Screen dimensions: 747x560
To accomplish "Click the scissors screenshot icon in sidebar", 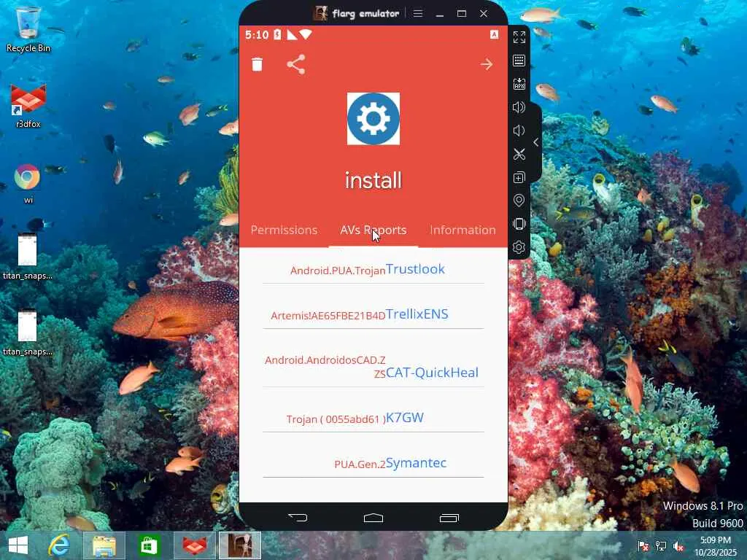I will tap(519, 154).
